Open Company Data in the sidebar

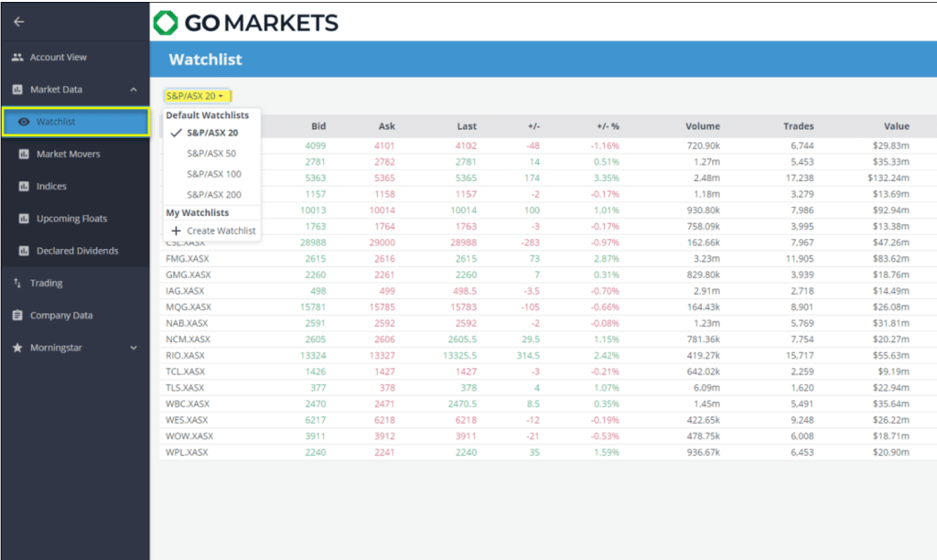[x=75, y=316]
